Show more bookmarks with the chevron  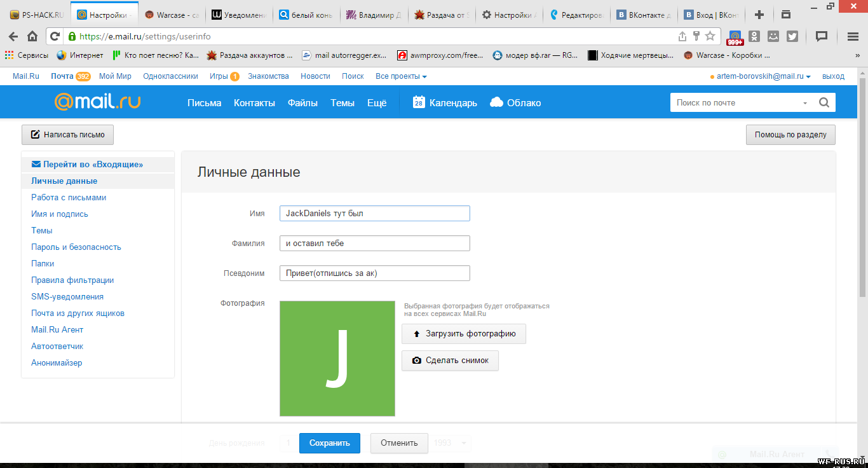pos(858,55)
